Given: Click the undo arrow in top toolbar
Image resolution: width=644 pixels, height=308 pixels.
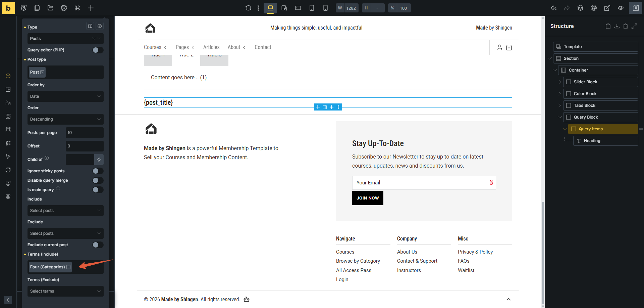Looking at the screenshot, I should (553, 8).
